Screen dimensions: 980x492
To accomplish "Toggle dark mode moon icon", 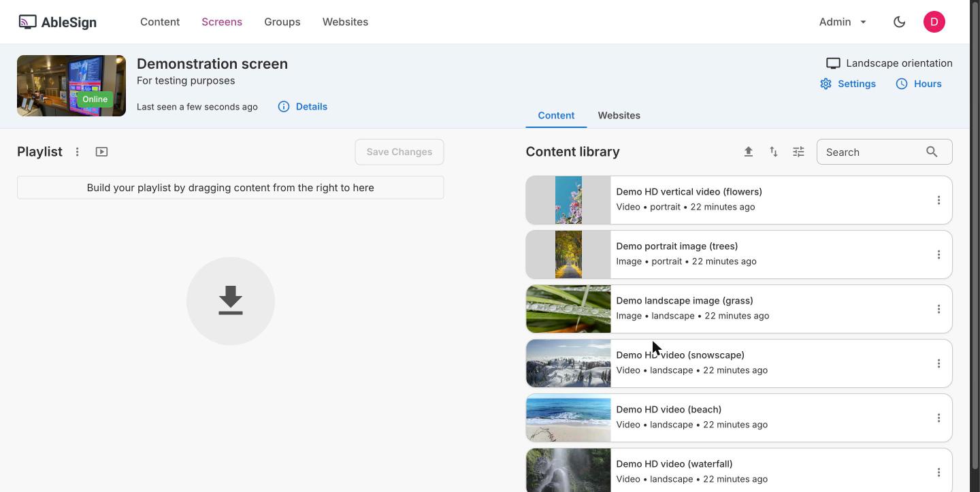I will pos(899,22).
